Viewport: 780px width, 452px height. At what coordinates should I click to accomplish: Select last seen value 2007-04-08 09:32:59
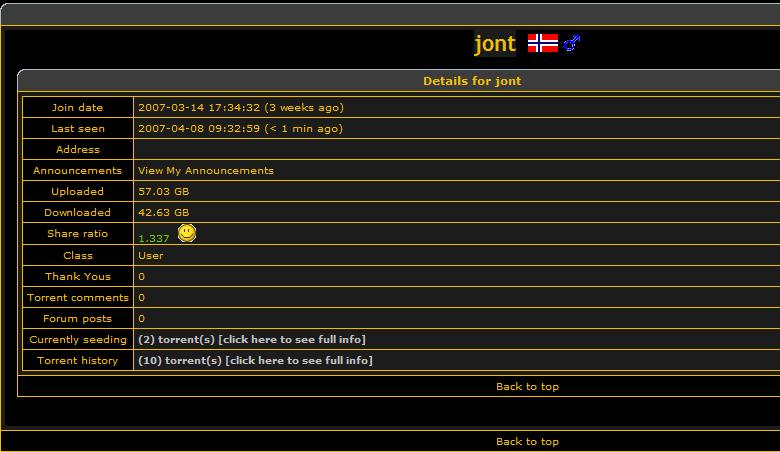(x=199, y=128)
